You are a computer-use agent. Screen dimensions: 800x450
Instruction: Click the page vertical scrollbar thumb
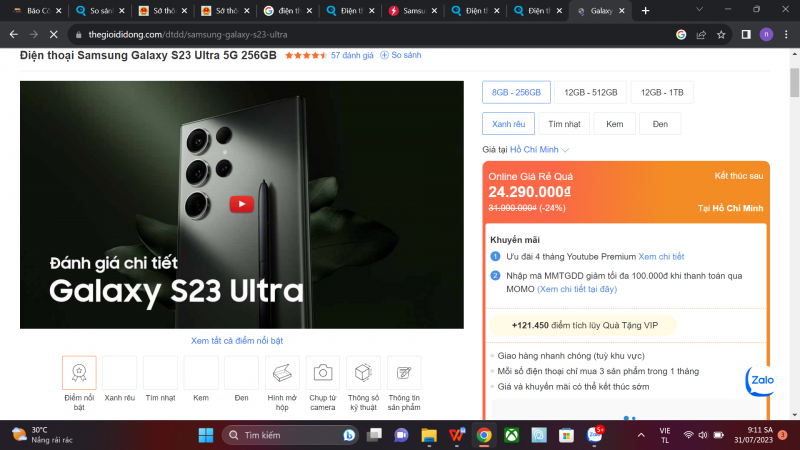point(794,82)
